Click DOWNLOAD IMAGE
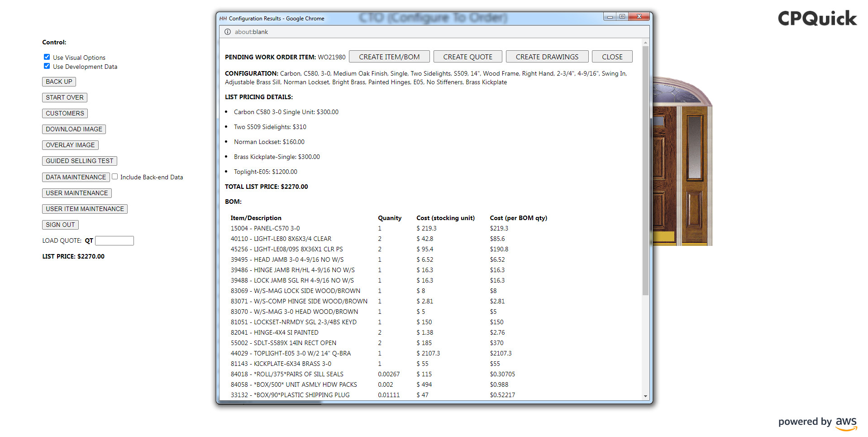 pyautogui.click(x=74, y=129)
